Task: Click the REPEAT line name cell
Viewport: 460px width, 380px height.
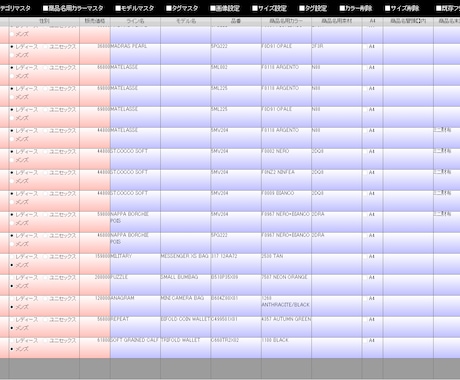Action: [x=135, y=327]
